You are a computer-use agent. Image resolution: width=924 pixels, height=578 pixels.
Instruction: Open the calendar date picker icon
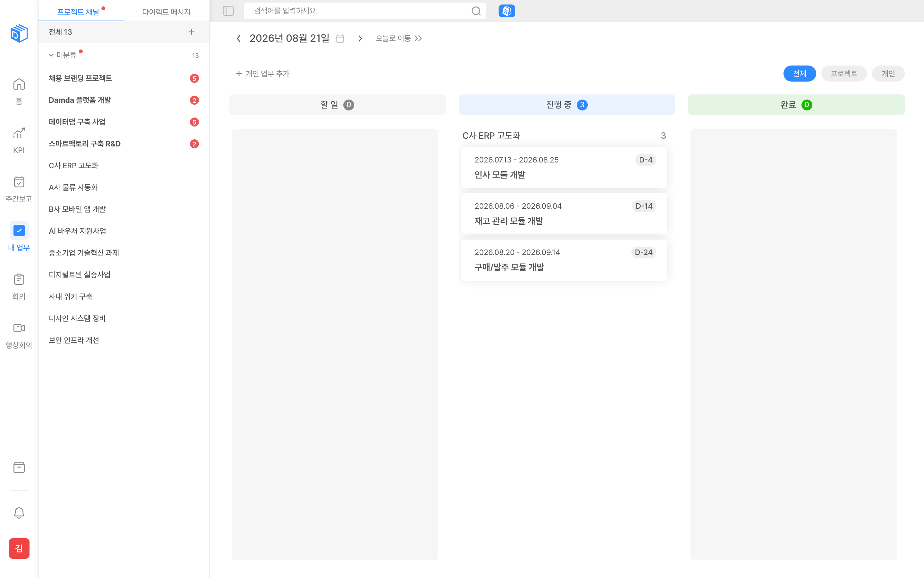[x=340, y=38]
